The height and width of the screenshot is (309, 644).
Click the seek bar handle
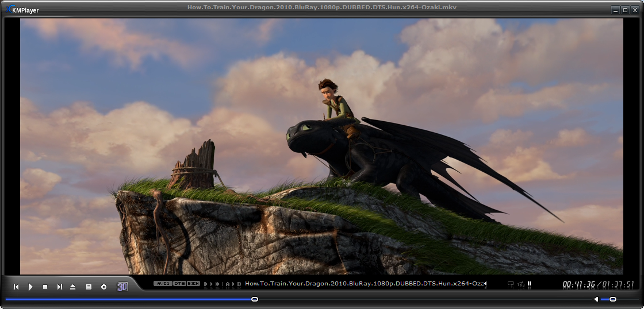point(255,299)
